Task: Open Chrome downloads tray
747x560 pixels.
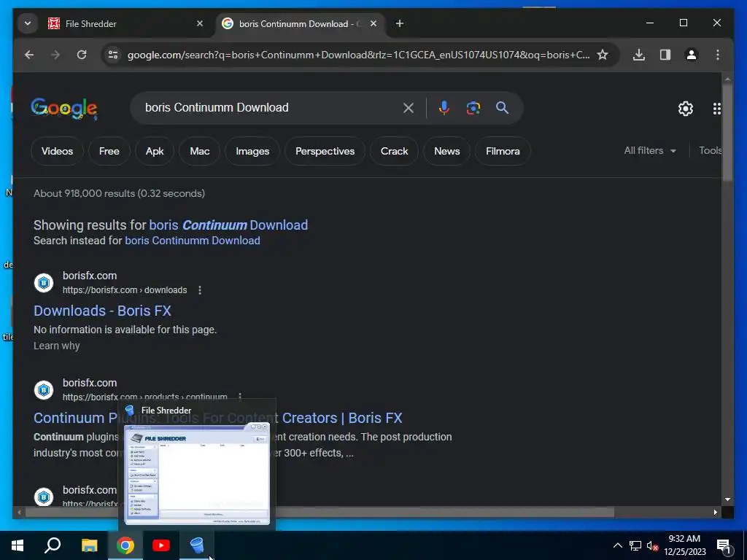Action: (x=639, y=55)
